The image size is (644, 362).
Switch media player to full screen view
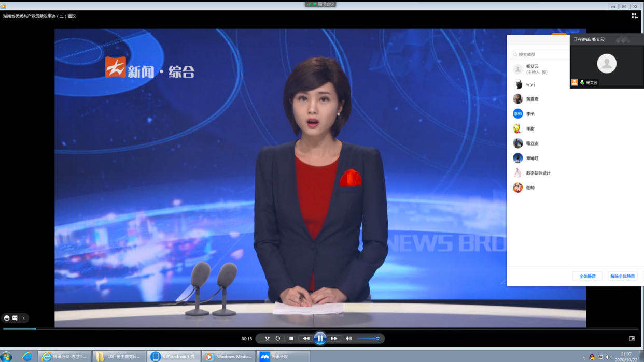632,339
